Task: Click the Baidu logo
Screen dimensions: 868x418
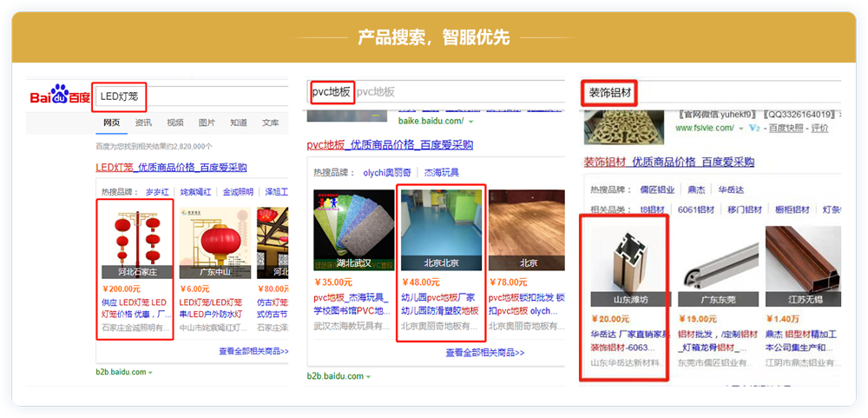Action: pos(60,96)
